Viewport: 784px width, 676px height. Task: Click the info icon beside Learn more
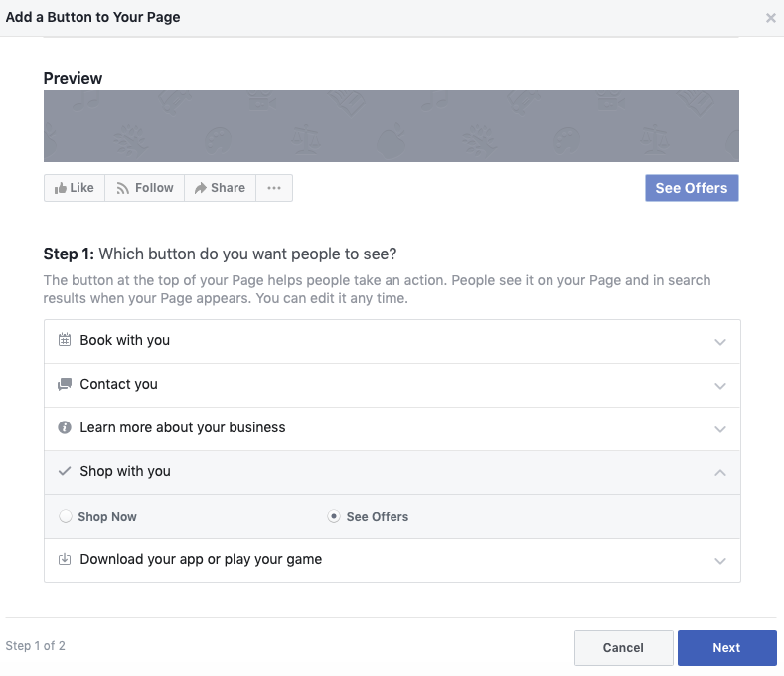(65, 427)
